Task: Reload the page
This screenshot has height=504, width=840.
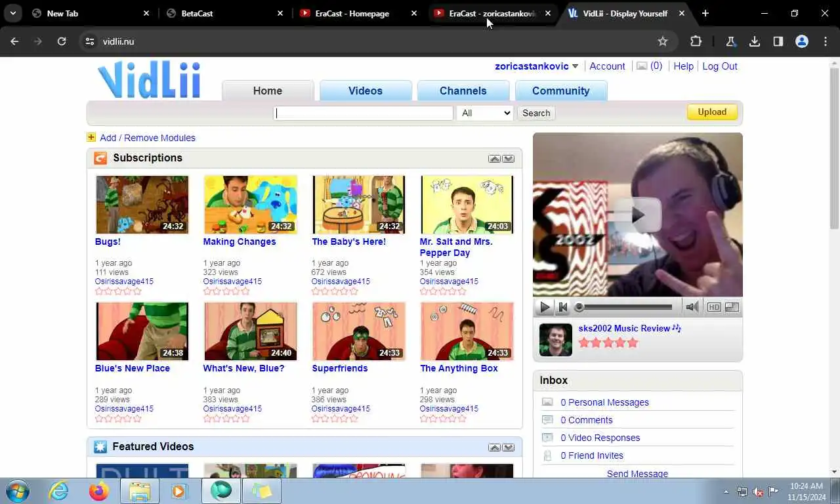Action: click(62, 41)
